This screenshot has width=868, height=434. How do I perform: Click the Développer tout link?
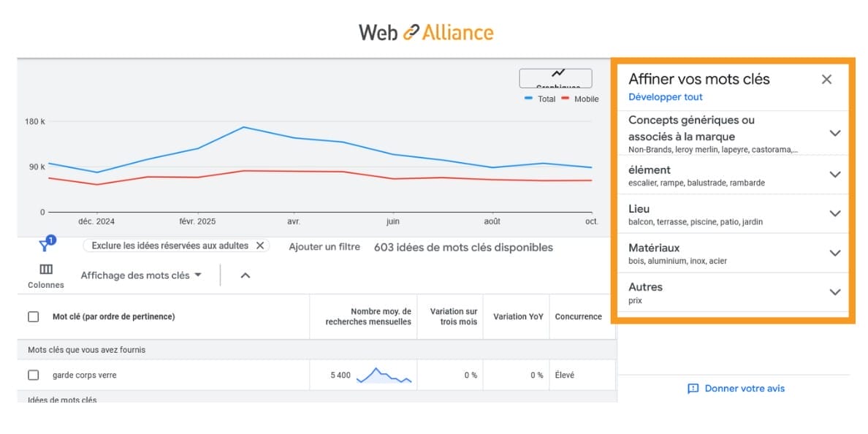pyautogui.click(x=665, y=96)
